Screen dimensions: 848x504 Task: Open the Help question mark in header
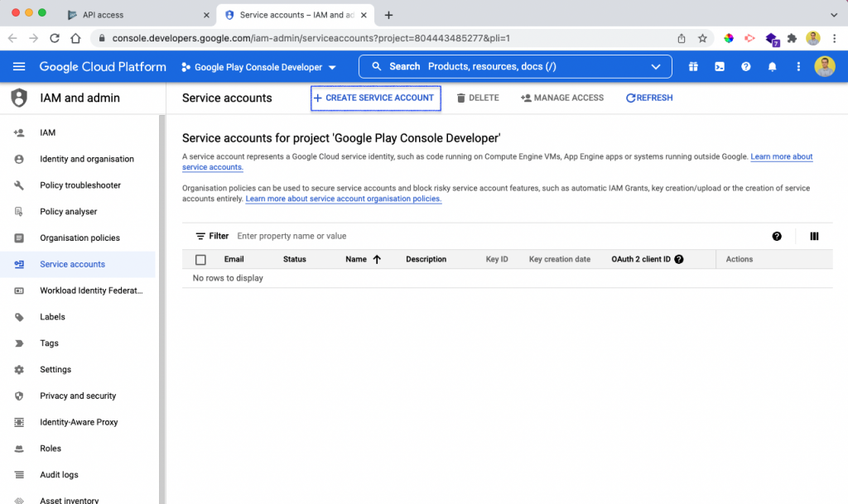coord(746,66)
